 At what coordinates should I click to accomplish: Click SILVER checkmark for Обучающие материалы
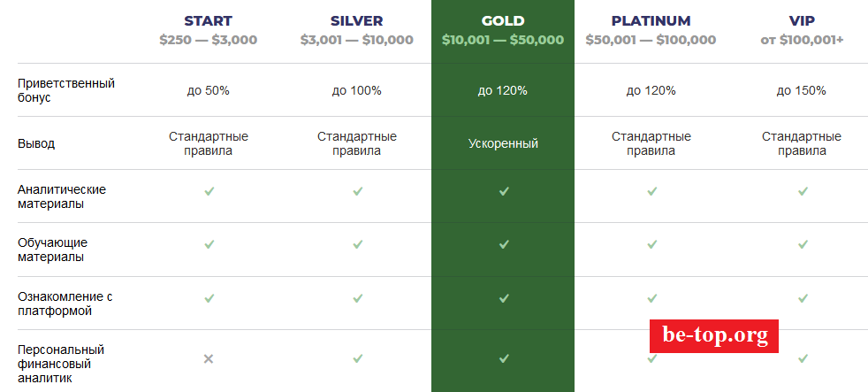click(357, 243)
